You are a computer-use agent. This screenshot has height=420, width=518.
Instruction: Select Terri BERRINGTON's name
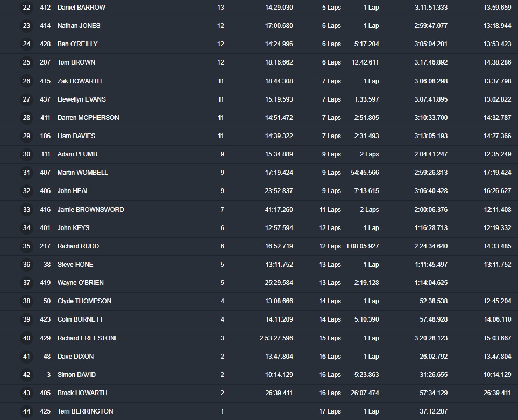(x=85, y=411)
